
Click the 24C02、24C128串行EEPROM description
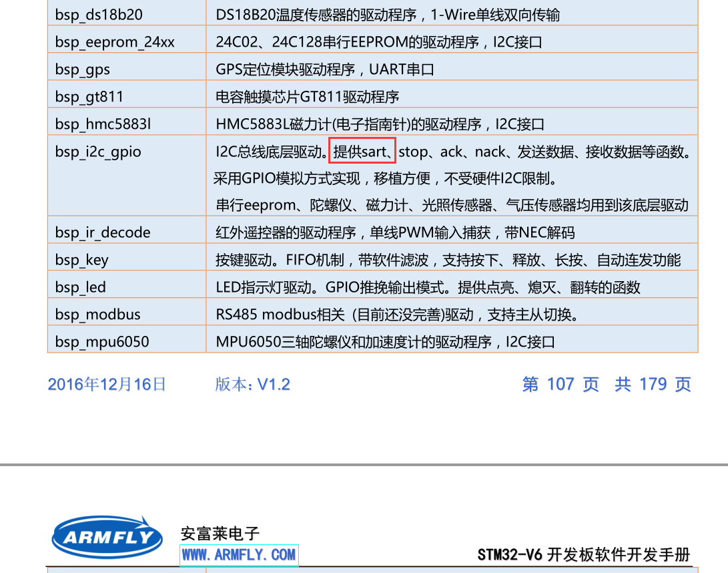point(379,42)
